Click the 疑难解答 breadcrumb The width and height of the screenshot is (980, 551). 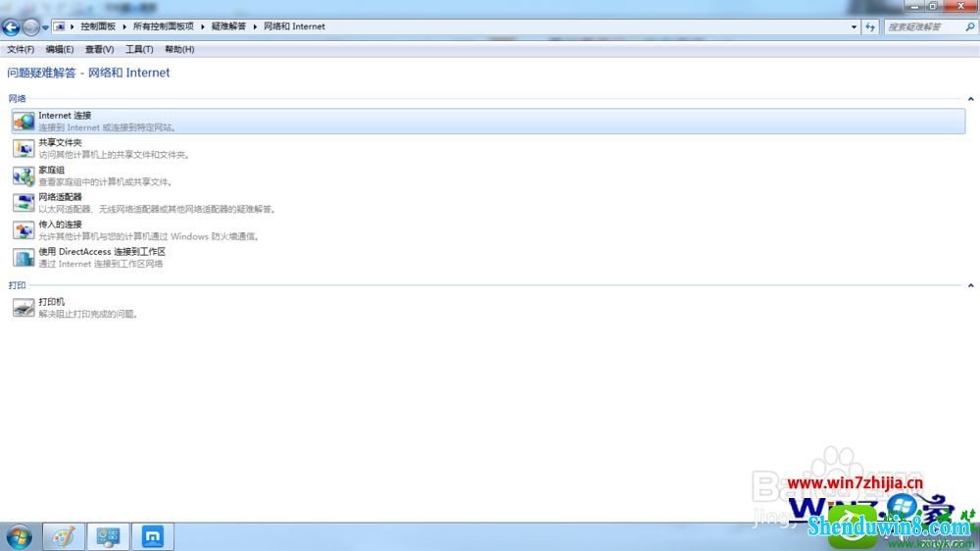pyautogui.click(x=228, y=26)
